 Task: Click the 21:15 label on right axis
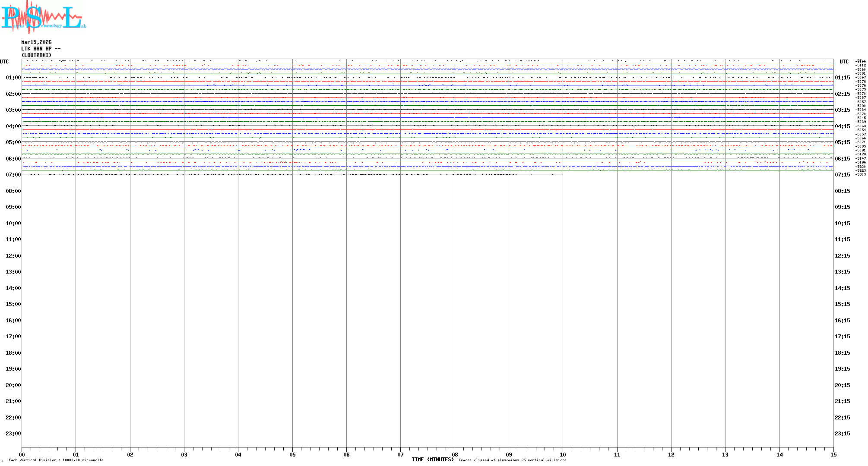pos(842,401)
